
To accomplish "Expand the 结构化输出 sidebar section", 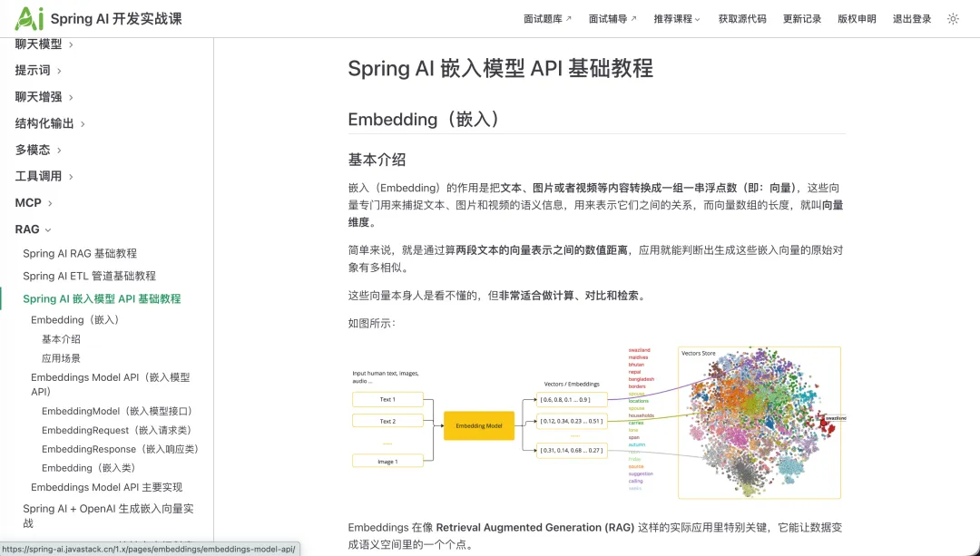I will (50, 123).
